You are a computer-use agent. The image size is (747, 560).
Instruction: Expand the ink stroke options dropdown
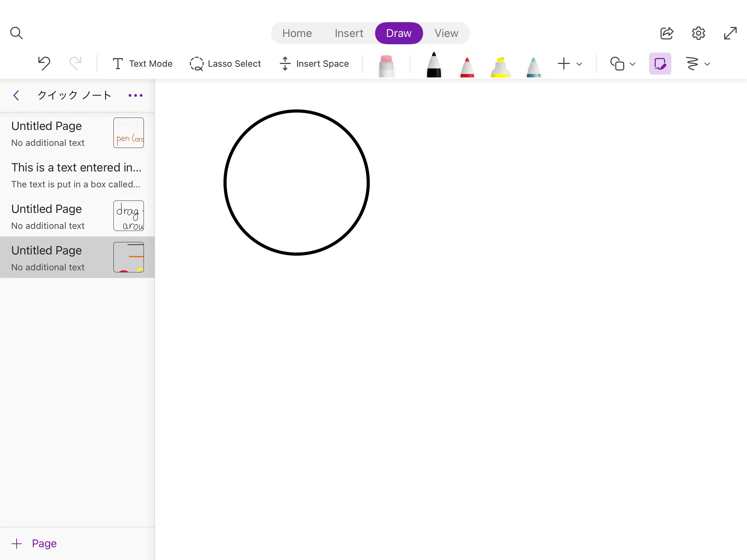click(707, 64)
